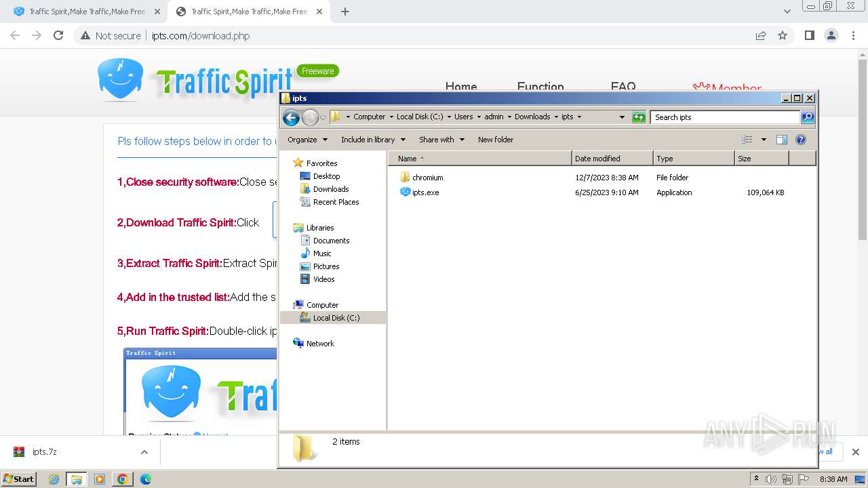Toggle the preview pane icon

coord(782,140)
